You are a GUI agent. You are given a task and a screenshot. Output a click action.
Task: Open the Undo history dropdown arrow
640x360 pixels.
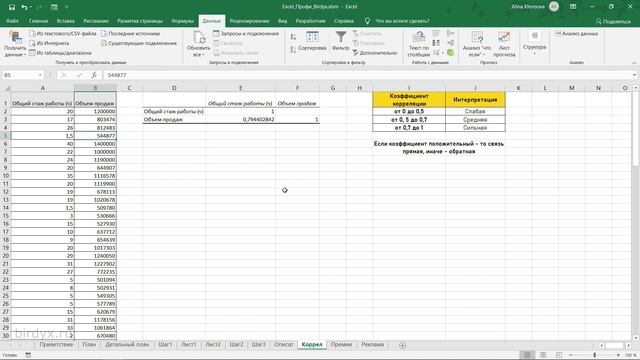click(x=31, y=7)
